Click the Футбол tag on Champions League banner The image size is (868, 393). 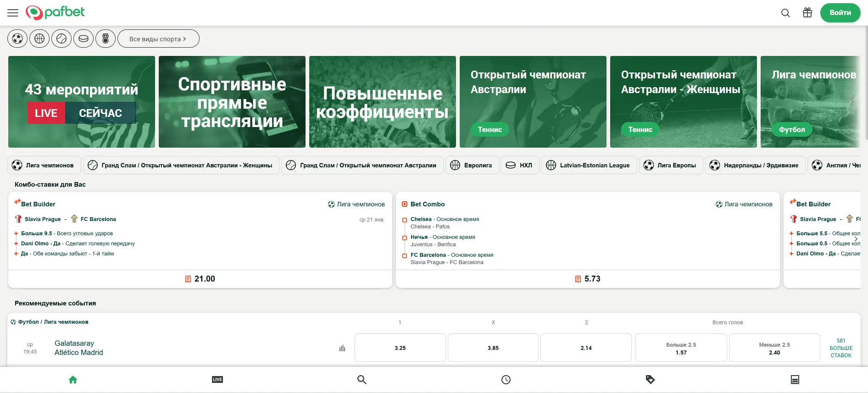792,130
